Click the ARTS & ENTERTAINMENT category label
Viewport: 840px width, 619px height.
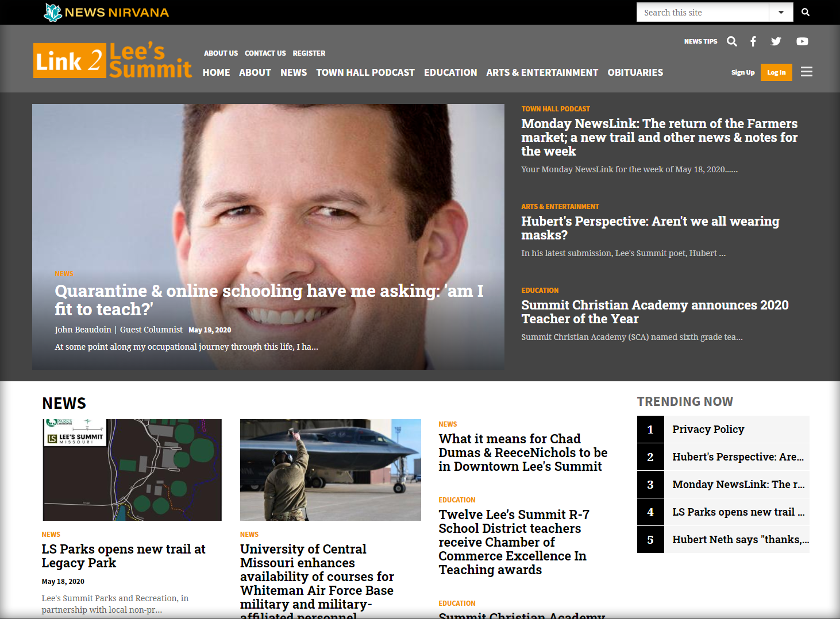click(560, 206)
